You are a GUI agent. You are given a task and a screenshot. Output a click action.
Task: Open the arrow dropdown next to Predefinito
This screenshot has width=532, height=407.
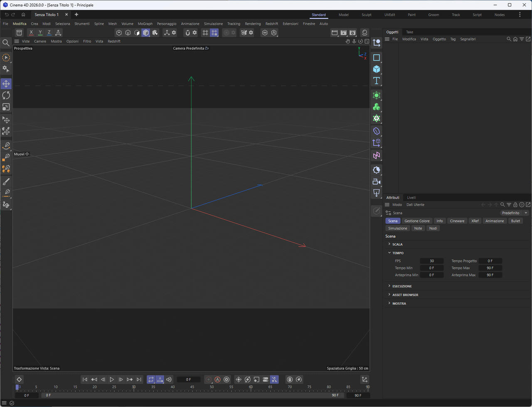(x=526, y=213)
